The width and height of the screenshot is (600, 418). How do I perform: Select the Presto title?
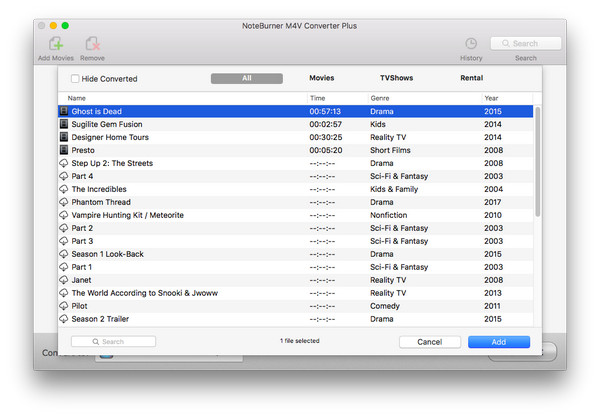[83, 150]
